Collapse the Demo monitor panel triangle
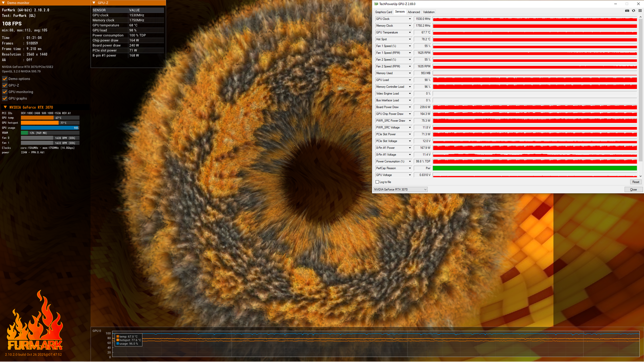644x362 pixels. click(x=3, y=3)
